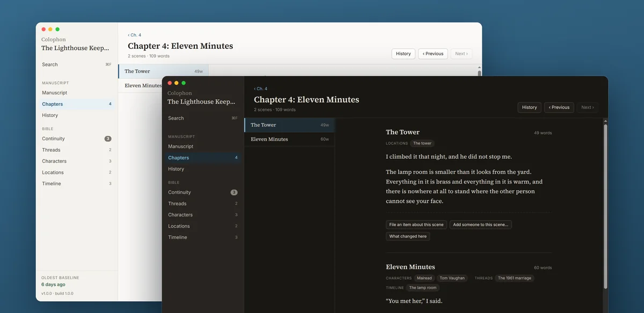Select 'The Tower' scene row in light window

[x=163, y=71]
